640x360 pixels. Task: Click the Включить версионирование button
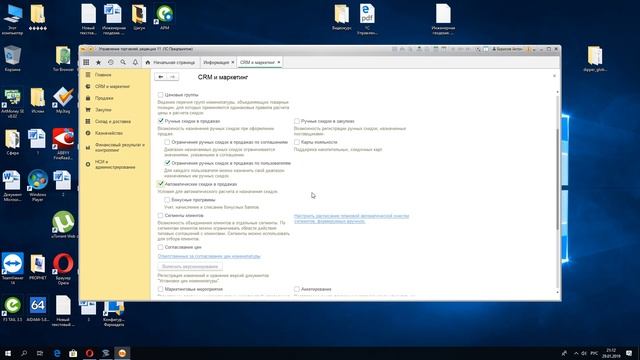(x=190, y=267)
